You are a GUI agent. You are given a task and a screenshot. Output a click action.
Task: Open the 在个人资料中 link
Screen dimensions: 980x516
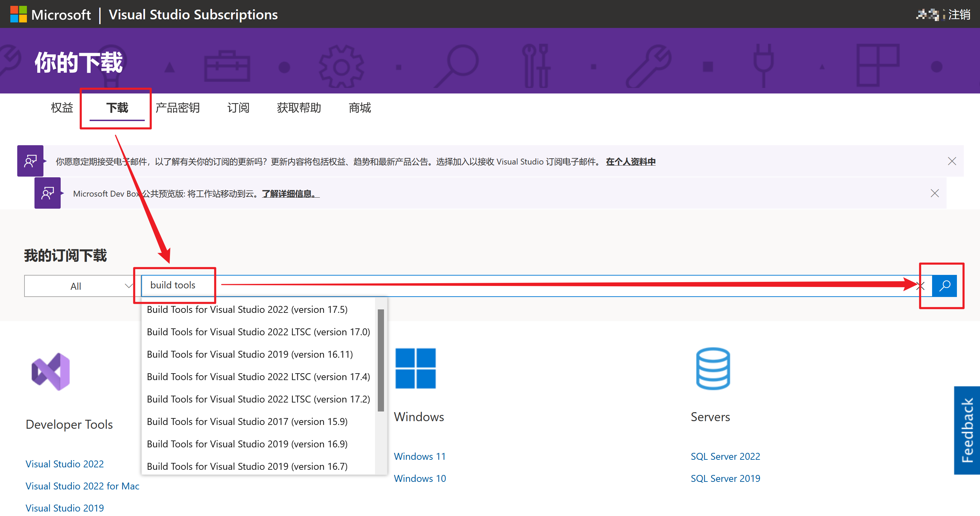point(631,162)
